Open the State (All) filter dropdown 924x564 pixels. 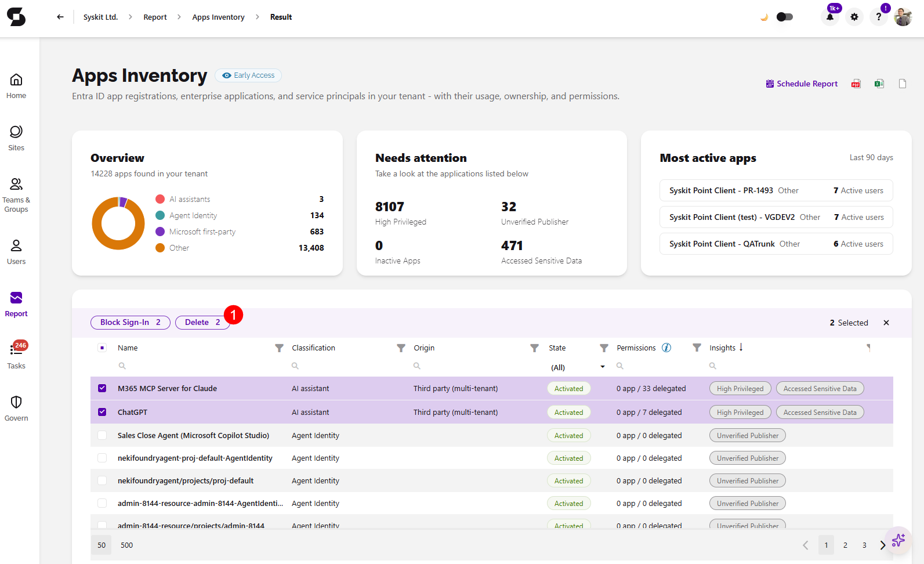(578, 367)
